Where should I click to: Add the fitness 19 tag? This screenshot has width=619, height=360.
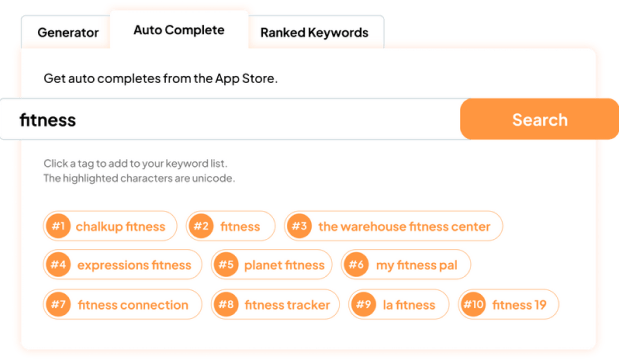(x=508, y=304)
